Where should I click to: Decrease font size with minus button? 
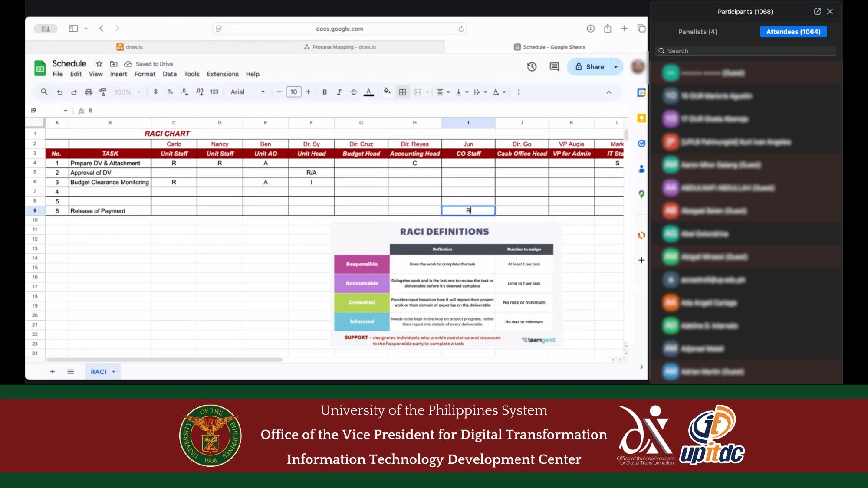tap(279, 92)
